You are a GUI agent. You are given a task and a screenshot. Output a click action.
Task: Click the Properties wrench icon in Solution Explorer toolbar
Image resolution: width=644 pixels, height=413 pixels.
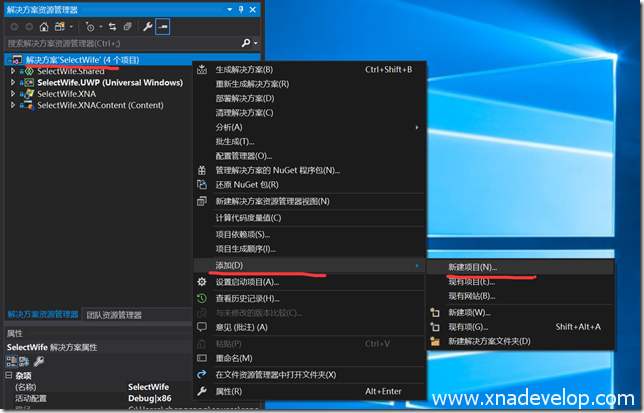pyautogui.click(x=148, y=27)
